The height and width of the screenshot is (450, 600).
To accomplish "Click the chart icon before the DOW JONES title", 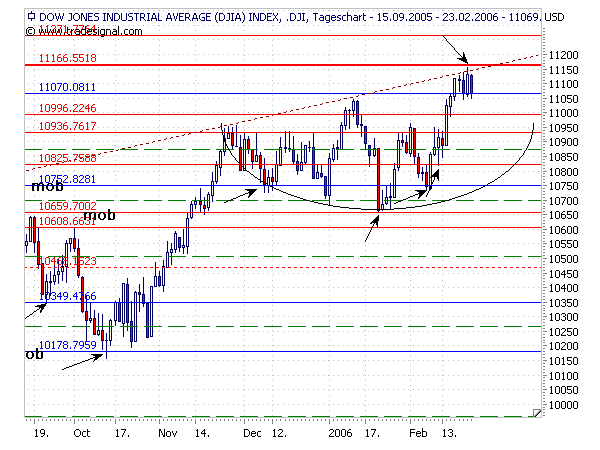I will 31,16.
